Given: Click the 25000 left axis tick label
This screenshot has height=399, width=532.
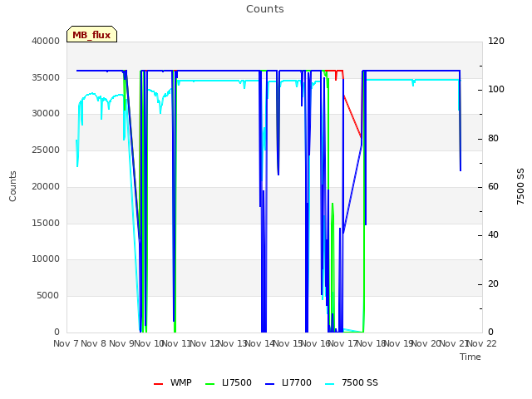Looking at the screenshot, I should [46, 150].
